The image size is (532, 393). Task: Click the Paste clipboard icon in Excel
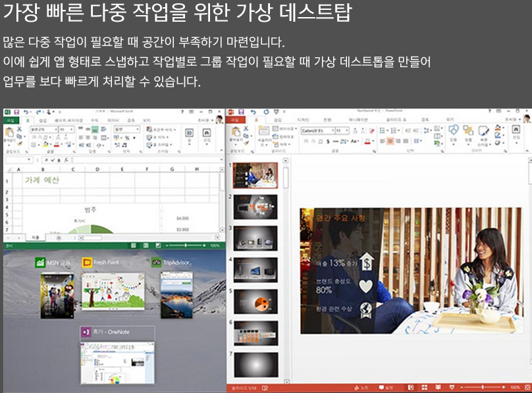[10, 132]
